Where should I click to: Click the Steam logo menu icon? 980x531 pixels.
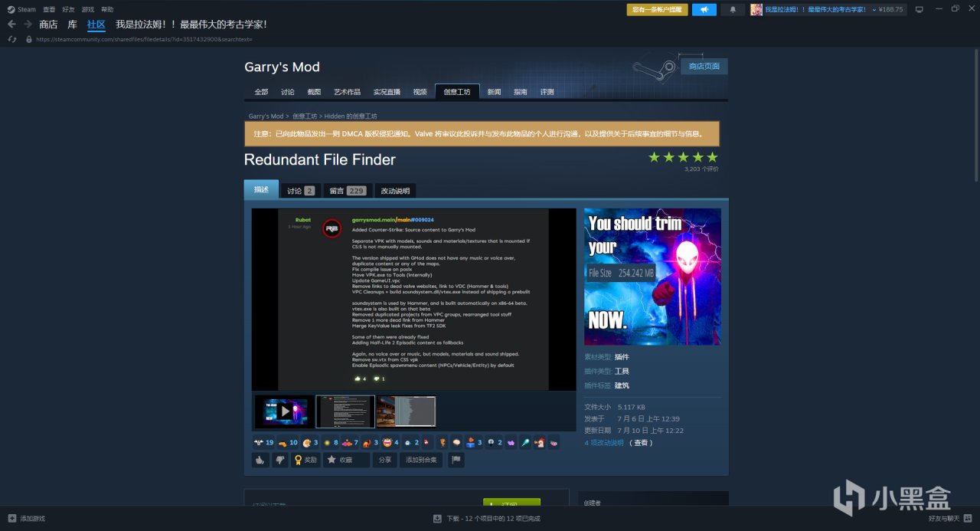coord(10,9)
